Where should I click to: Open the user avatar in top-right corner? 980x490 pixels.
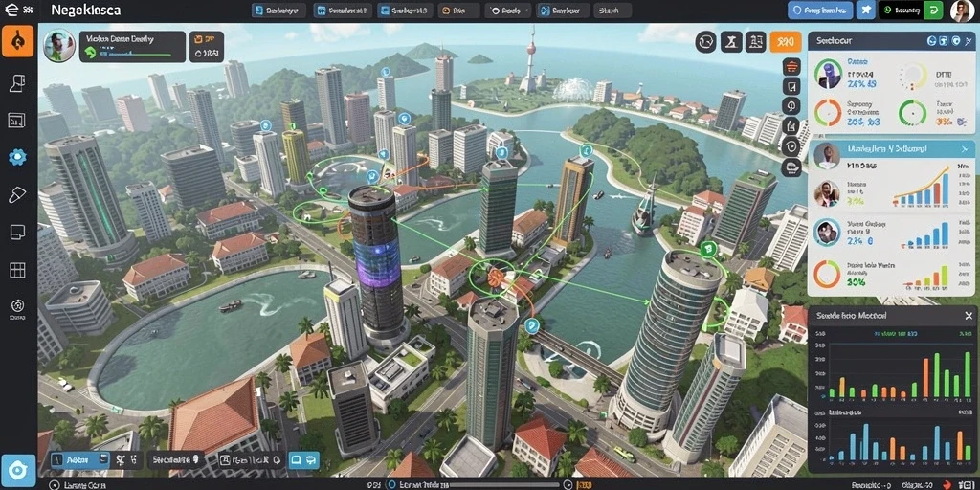(961, 11)
